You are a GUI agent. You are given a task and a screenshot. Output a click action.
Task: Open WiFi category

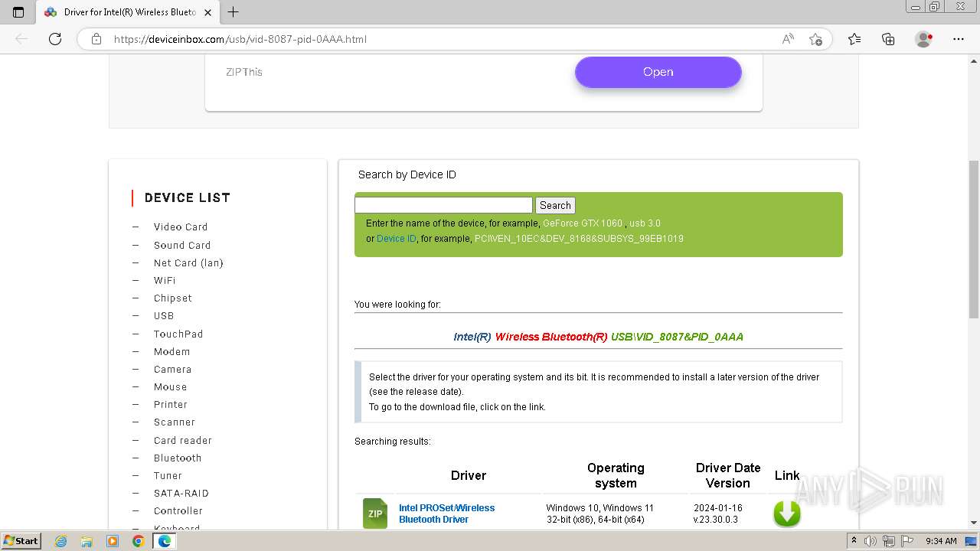click(x=165, y=280)
